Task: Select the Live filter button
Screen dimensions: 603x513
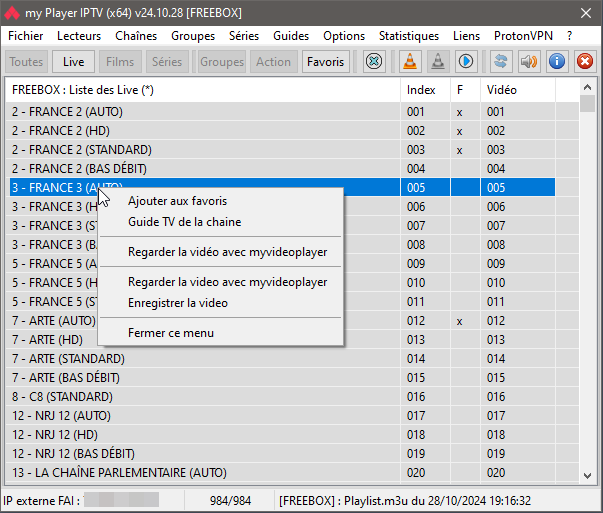Action: coord(73,62)
